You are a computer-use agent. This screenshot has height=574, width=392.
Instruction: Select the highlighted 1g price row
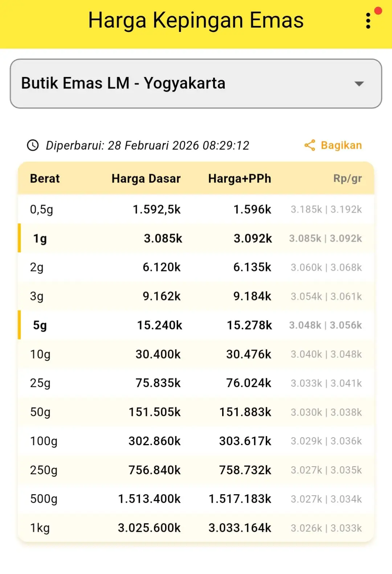pyautogui.click(x=196, y=238)
